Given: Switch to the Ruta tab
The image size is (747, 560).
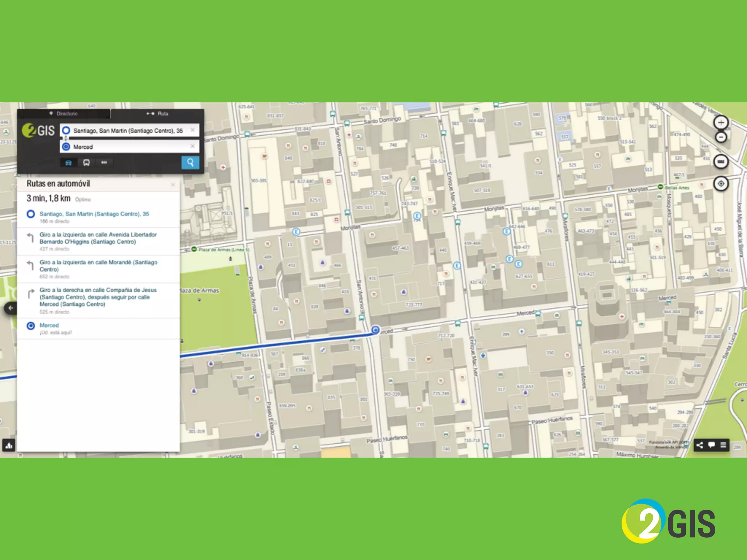Looking at the screenshot, I should tap(157, 114).
